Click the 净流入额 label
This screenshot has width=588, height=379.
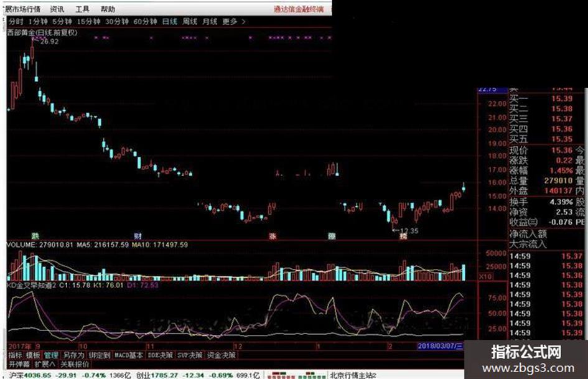528,234
